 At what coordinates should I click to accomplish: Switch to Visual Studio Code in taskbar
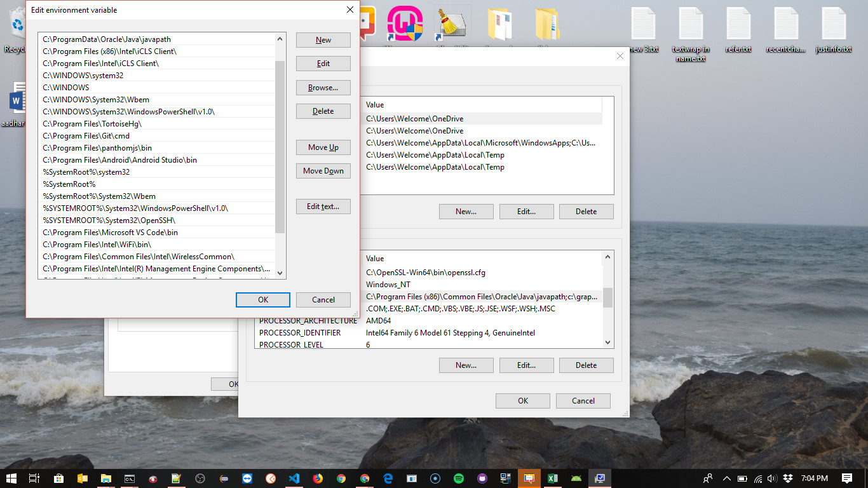pos(294,478)
